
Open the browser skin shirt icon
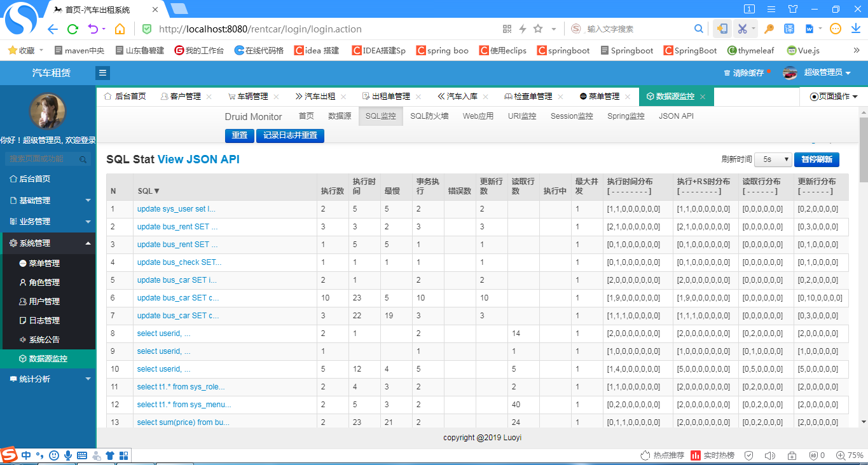(792, 9)
